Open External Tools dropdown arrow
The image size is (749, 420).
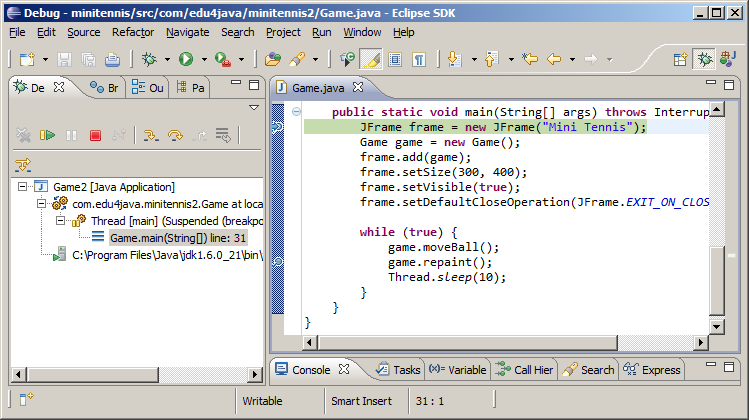(241, 60)
